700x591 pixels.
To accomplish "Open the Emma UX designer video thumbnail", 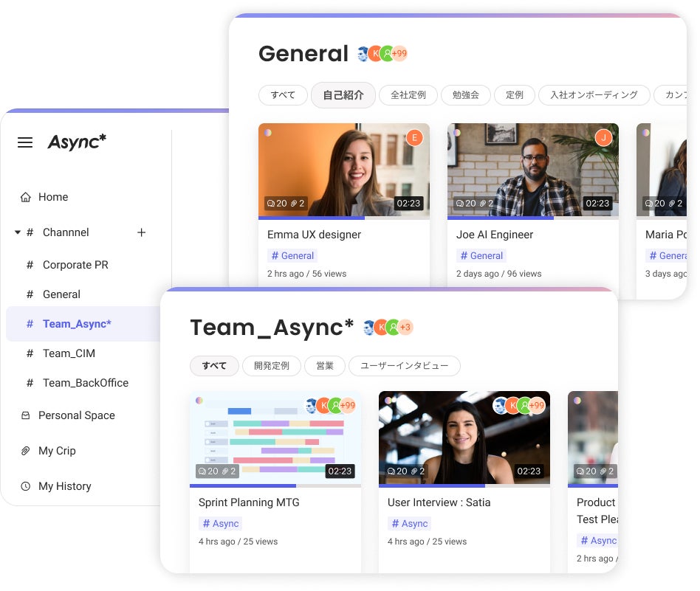I will [x=344, y=170].
